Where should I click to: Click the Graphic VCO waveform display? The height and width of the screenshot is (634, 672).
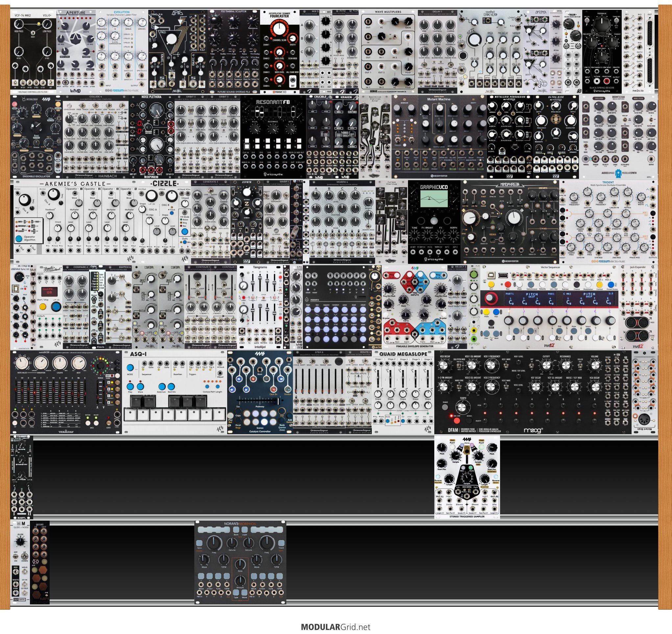point(434,199)
